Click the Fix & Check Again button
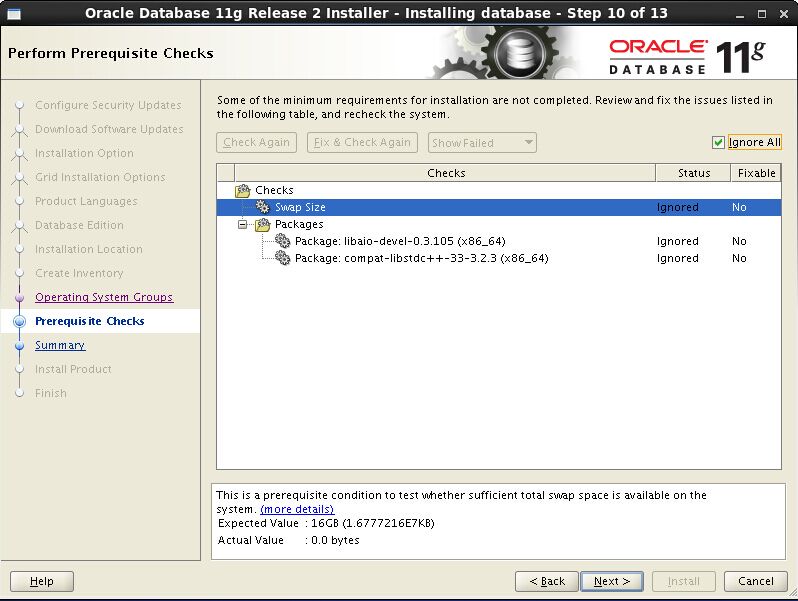 tap(362, 142)
